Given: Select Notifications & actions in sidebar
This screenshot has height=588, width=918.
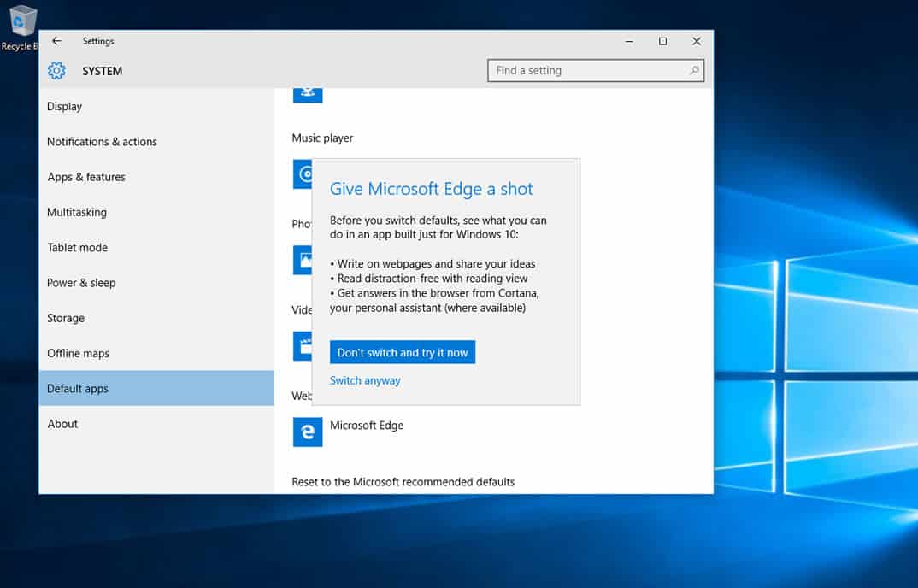Looking at the screenshot, I should click(102, 142).
